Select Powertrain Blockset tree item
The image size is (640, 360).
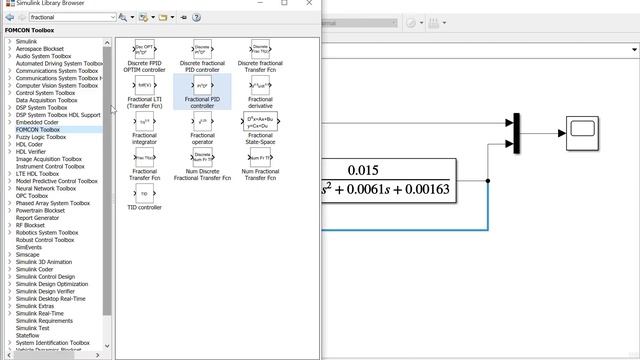coord(40,211)
